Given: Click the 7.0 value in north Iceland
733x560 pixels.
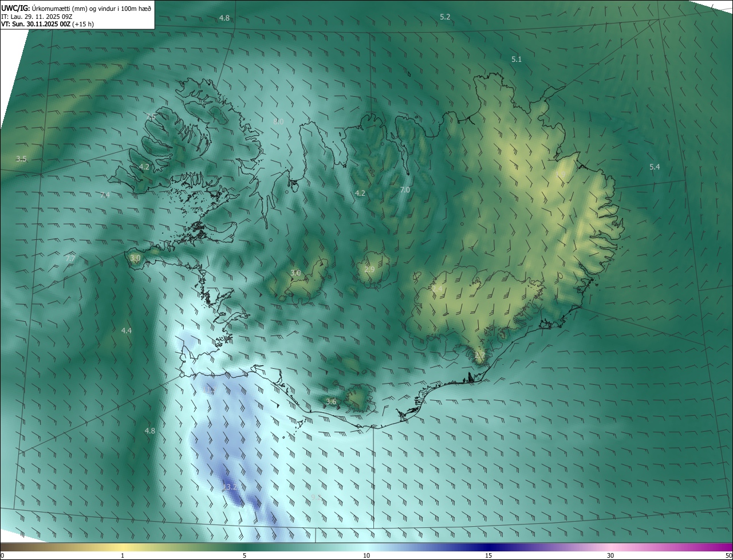Looking at the screenshot, I should tap(405, 190).
